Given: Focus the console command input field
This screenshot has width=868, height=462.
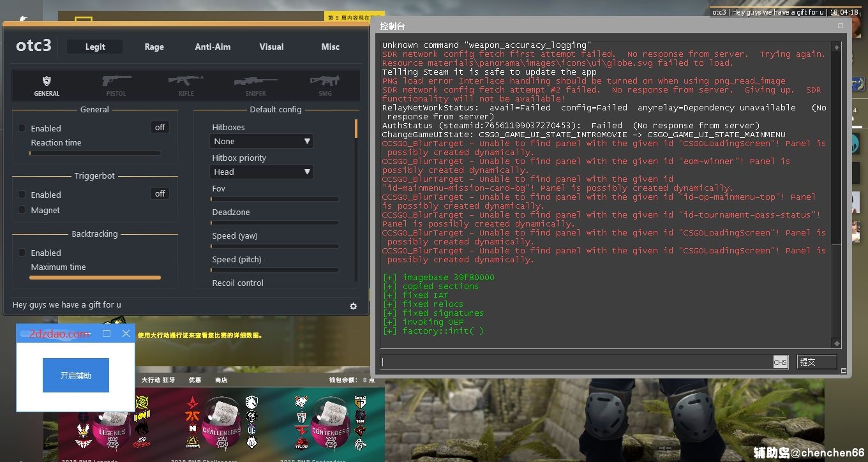Looking at the screenshot, I should (576, 362).
